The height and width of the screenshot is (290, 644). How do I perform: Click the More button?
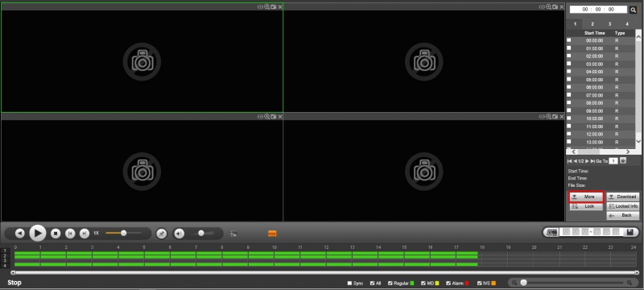586,197
